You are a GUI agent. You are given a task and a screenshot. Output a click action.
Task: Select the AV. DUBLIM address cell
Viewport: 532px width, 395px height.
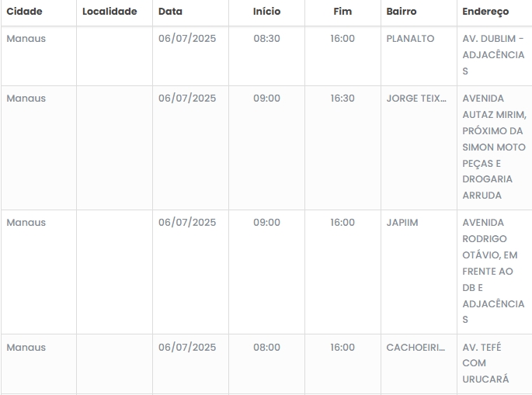pyautogui.click(x=493, y=55)
